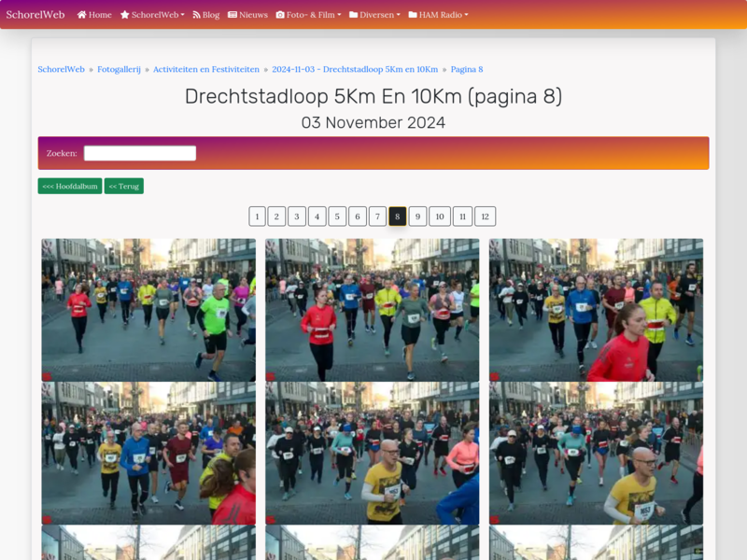Go to gallery page 5
Viewport: 747px width, 560px height.
337,217
